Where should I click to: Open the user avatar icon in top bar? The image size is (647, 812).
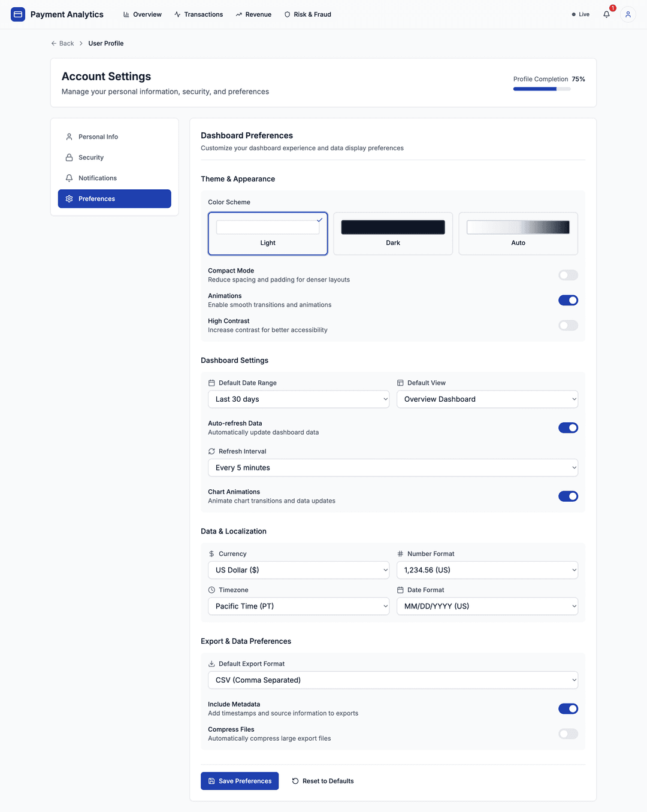pyautogui.click(x=628, y=14)
